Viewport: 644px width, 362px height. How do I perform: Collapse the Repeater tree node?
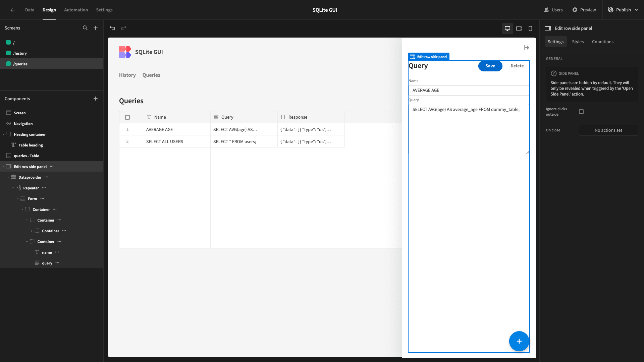click(x=13, y=188)
